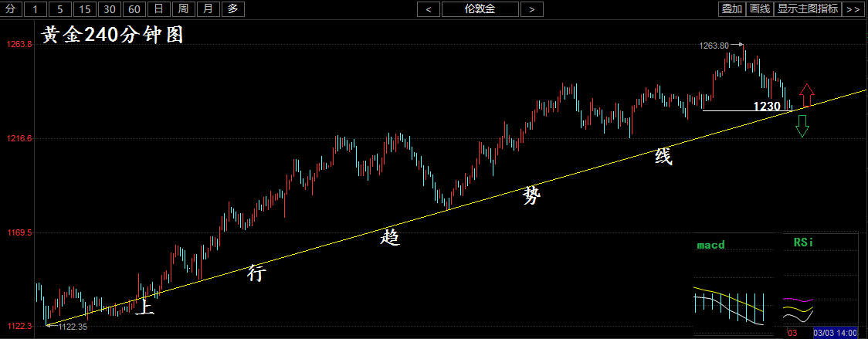Image resolution: width=868 pixels, height=339 pixels.
Task: Go to next instrument with > arrow
Action: 531,9
